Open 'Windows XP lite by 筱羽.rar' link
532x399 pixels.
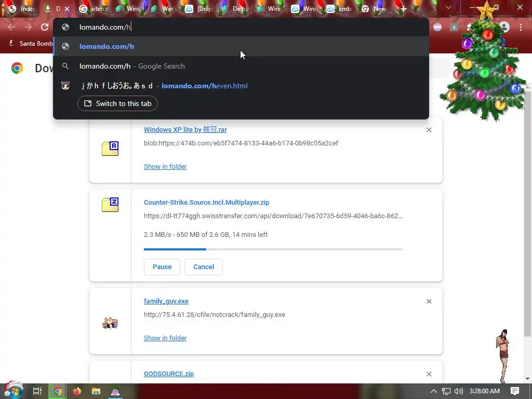(x=185, y=129)
